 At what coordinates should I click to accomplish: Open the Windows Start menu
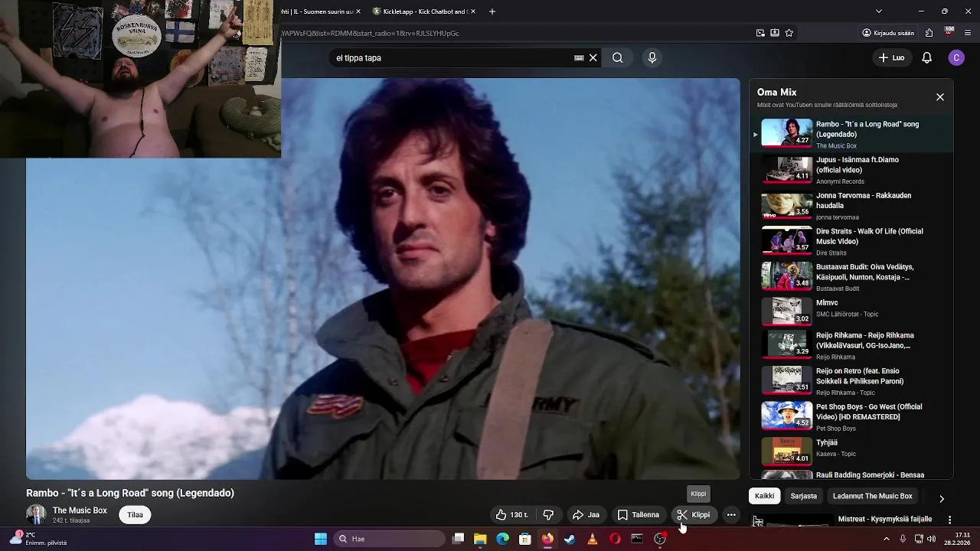tap(321, 539)
